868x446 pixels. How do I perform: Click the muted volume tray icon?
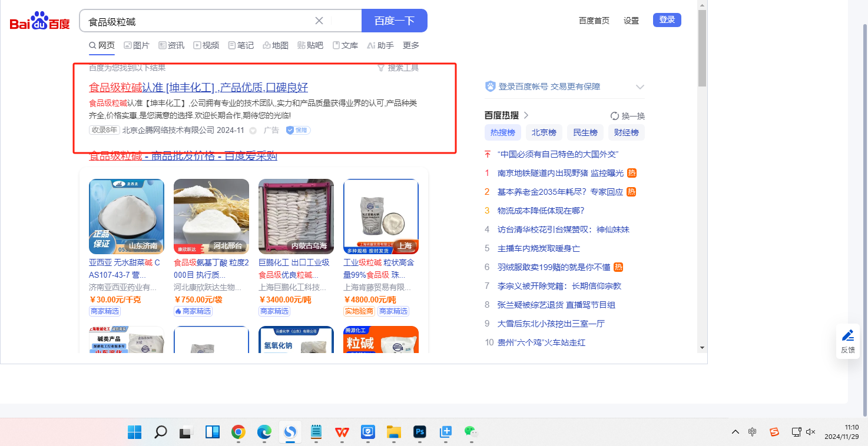[811, 432]
